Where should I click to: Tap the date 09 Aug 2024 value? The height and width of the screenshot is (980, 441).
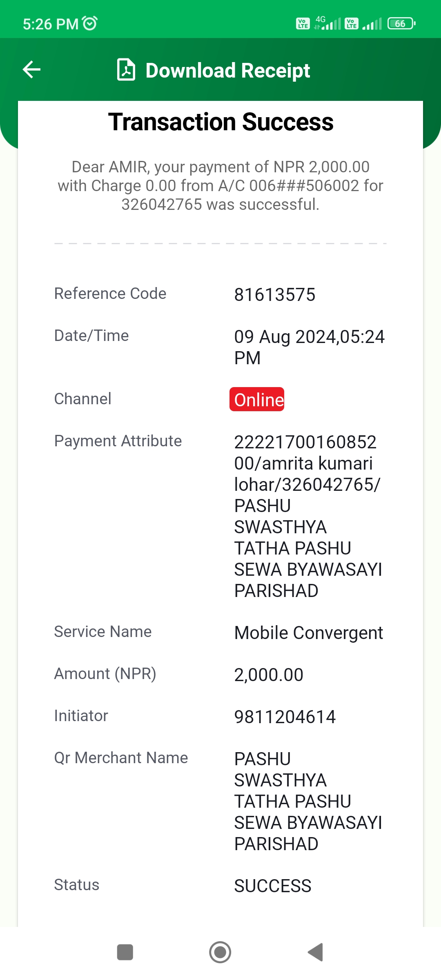[309, 347]
